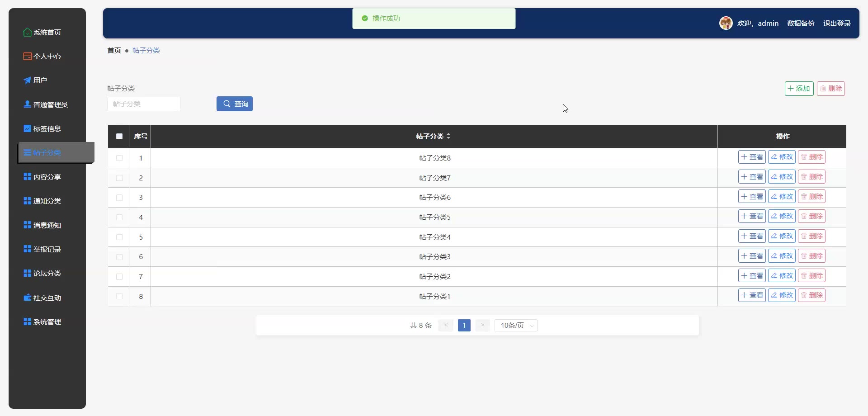Image resolution: width=868 pixels, height=416 pixels.
Task: Check the box for row 帖子分类2
Action: [x=119, y=276]
